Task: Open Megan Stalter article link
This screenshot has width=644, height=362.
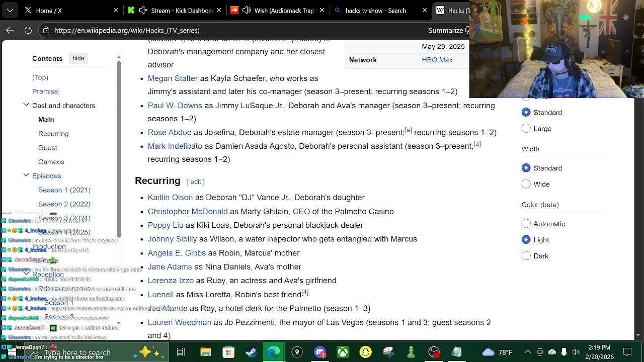Action: click(x=173, y=78)
